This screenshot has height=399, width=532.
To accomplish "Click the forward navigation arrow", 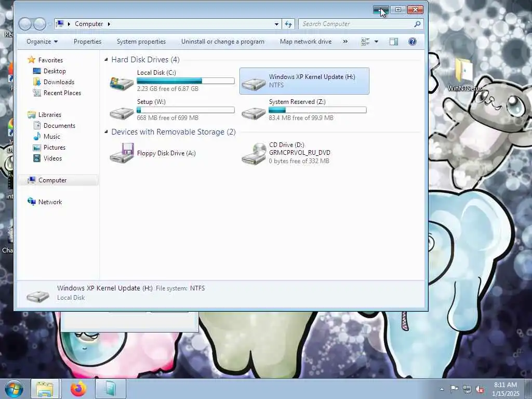I will tap(39, 24).
